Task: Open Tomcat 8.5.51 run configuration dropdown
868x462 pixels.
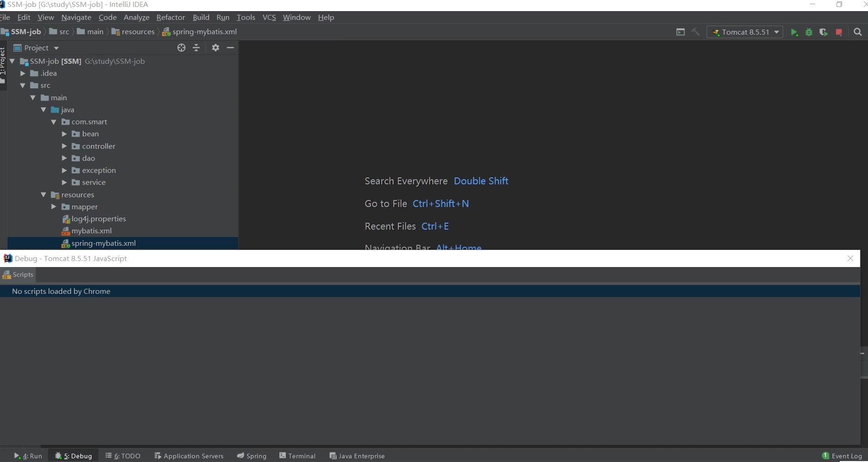Action: 745,32
